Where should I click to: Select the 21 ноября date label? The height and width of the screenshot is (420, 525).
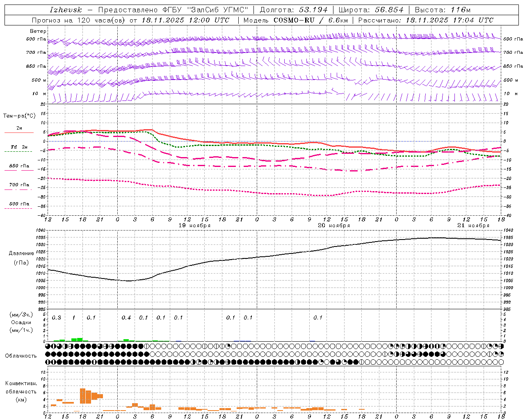click(473, 226)
